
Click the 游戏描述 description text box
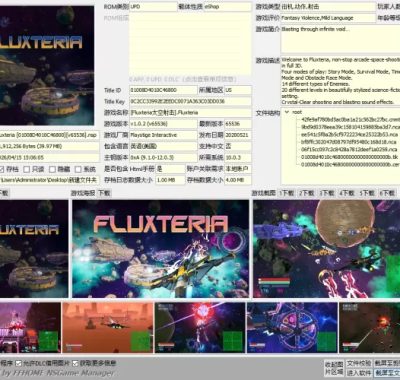coord(340,80)
